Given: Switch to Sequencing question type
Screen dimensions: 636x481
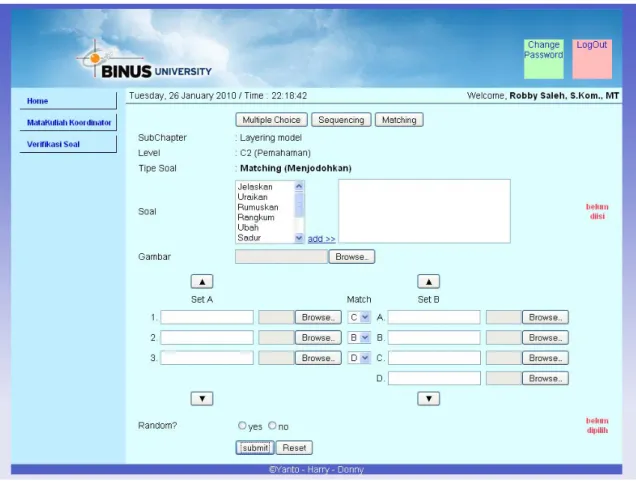Looking at the screenshot, I should coord(341,120).
